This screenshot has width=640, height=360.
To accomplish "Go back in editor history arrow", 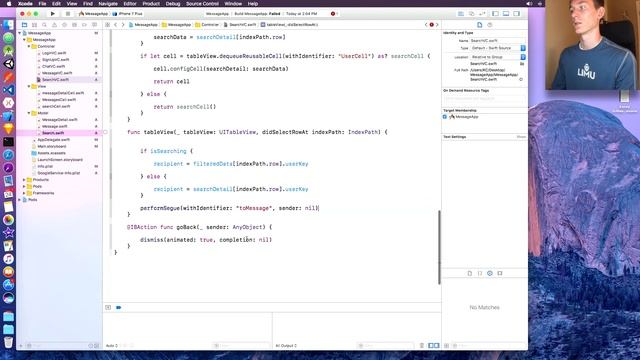I will point(116,25).
